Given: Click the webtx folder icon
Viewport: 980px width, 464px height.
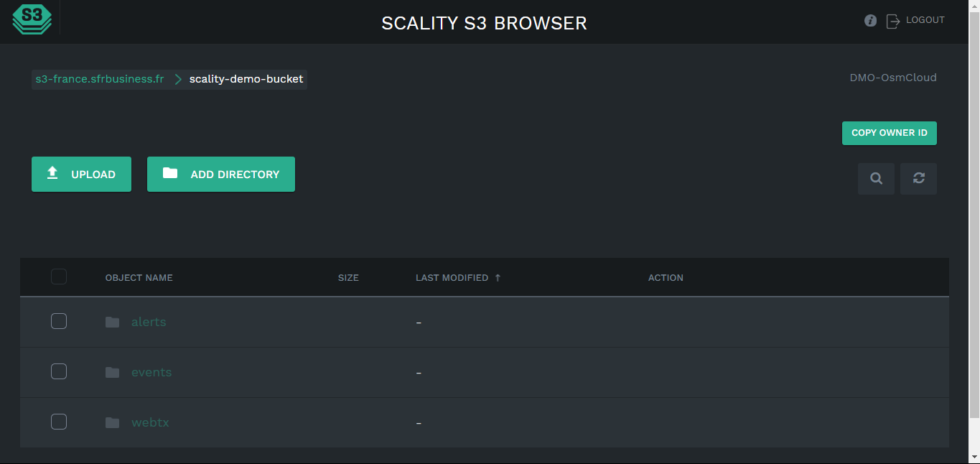Looking at the screenshot, I should tap(112, 422).
